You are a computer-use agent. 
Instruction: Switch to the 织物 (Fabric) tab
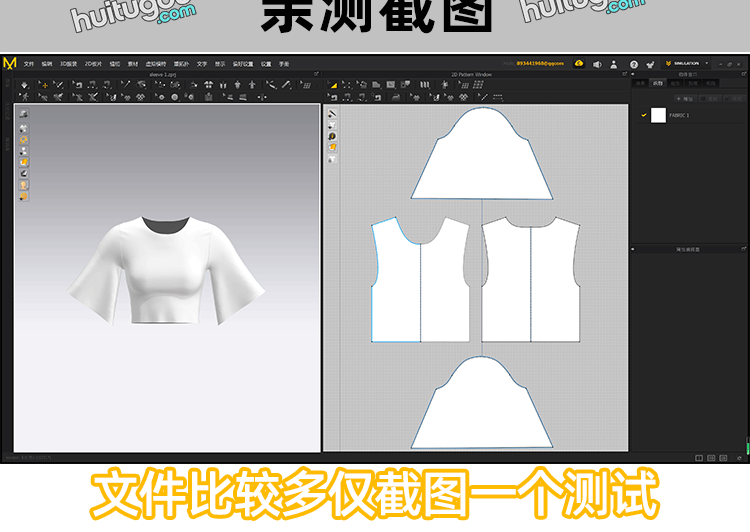pos(657,84)
